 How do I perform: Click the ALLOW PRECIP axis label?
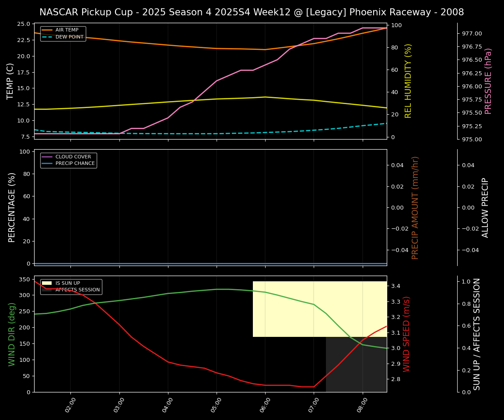click(485, 207)
